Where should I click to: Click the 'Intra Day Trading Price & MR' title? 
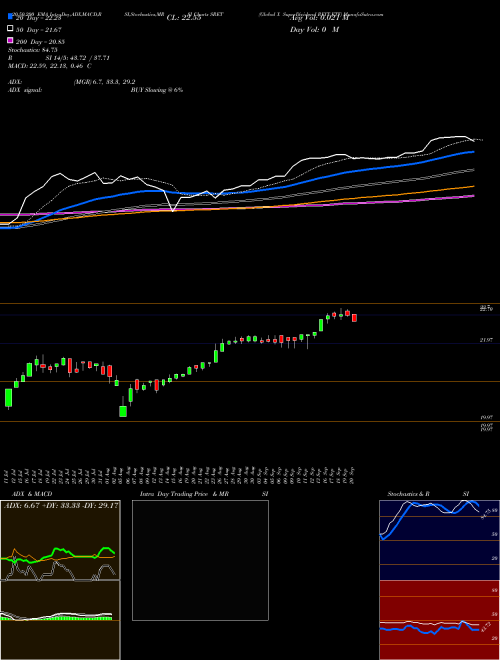184,494
